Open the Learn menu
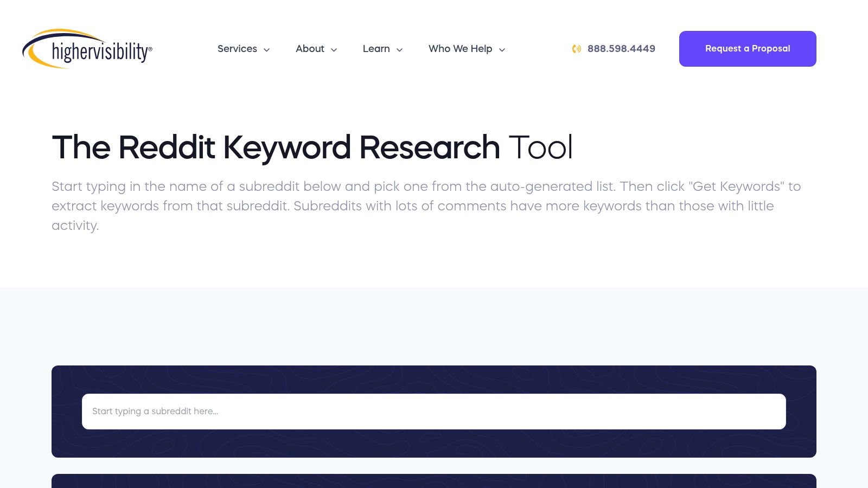Image resolution: width=868 pixels, height=488 pixels. pos(376,49)
